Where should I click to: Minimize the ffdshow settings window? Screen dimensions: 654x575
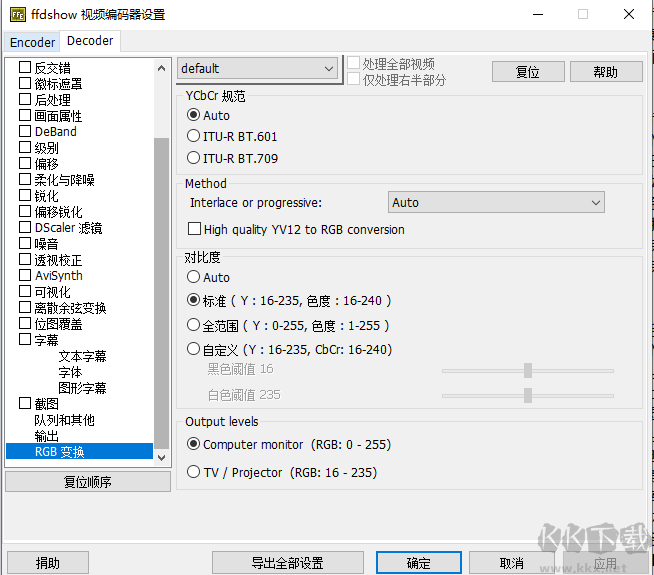click(x=538, y=15)
